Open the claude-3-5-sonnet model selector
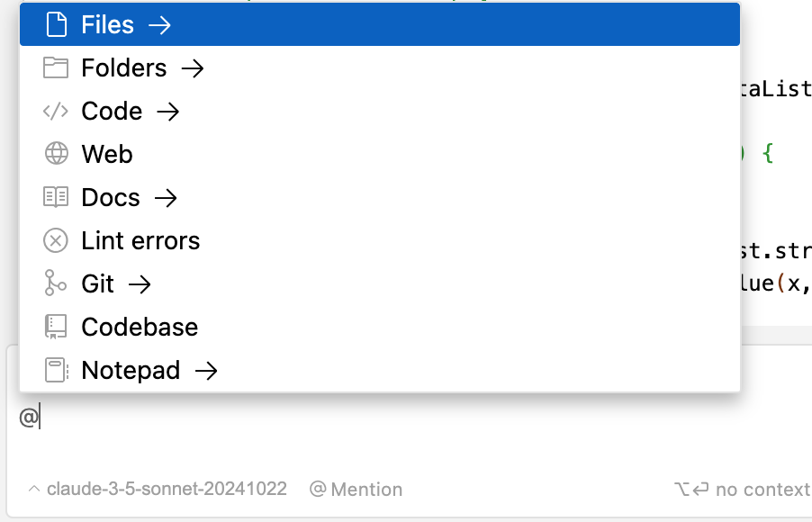 coord(158,489)
